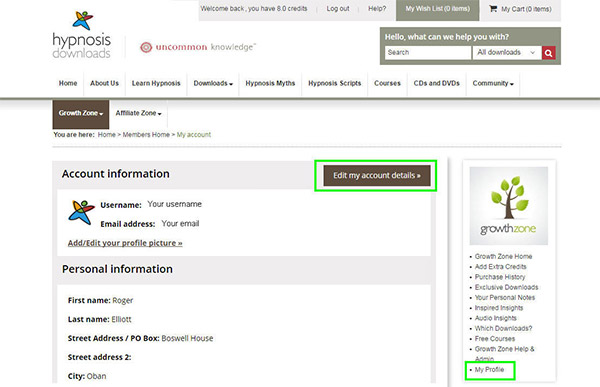Click Add/Edit your profile picture link
The image size is (600, 387).
[x=125, y=243]
